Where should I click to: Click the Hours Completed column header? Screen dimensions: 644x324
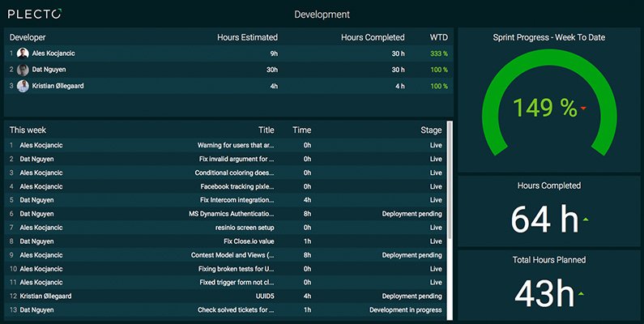coord(373,37)
